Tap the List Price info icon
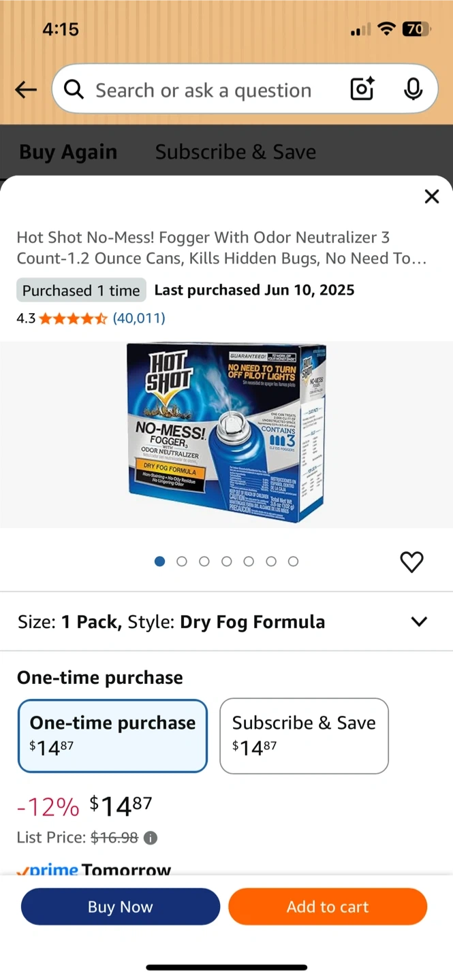Image resolution: width=453 pixels, height=980 pixels. tap(151, 838)
